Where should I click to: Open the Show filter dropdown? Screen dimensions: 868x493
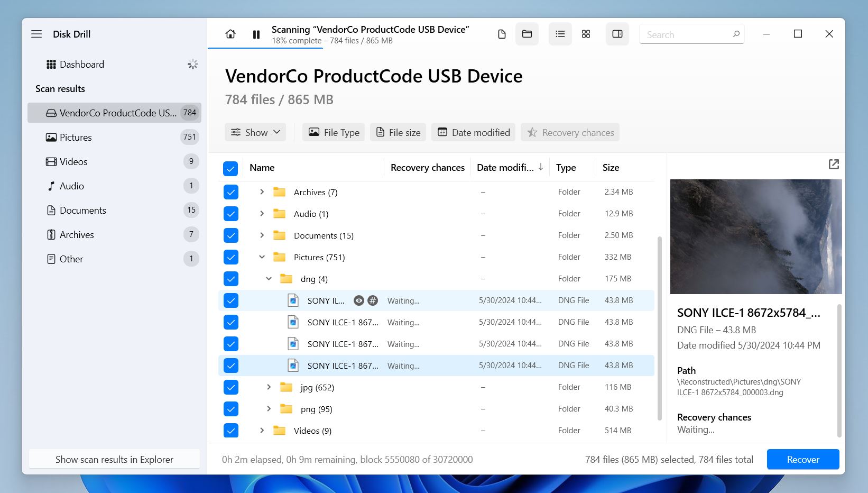click(x=255, y=132)
